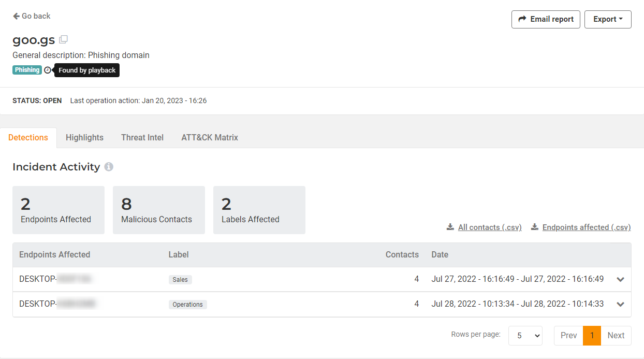644x359 pixels.
Task: Click the Incident Activity info icon
Action: (109, 167)
